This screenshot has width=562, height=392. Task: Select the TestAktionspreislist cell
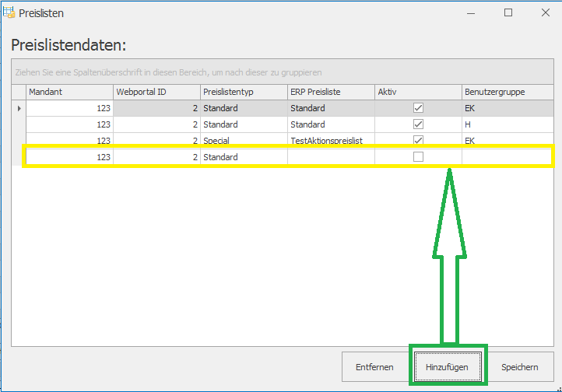(x=331, y=140)
